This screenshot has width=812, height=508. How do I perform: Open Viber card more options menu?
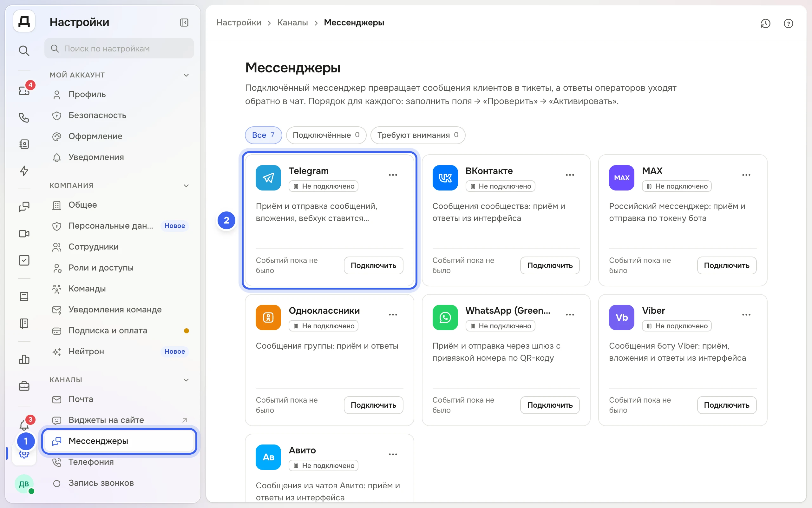[x=746, y=314]
